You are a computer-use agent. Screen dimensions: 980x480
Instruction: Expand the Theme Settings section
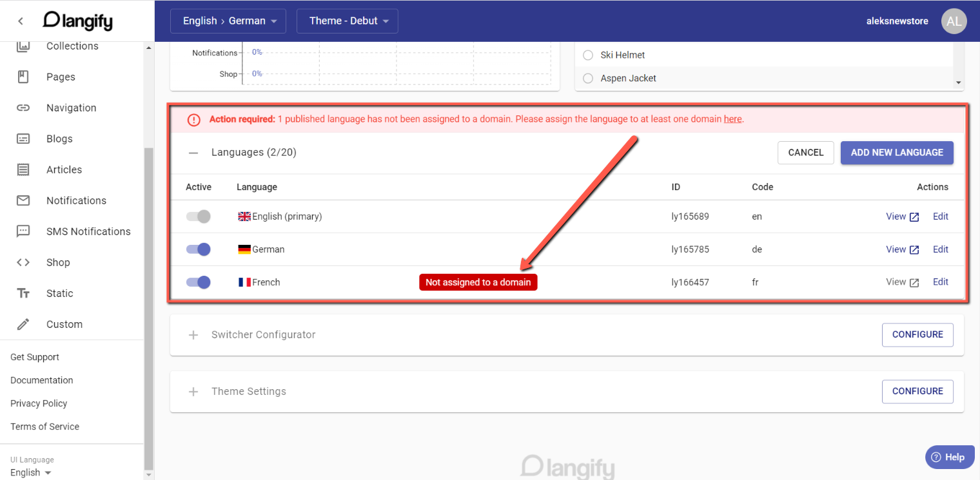pos(193,392)
